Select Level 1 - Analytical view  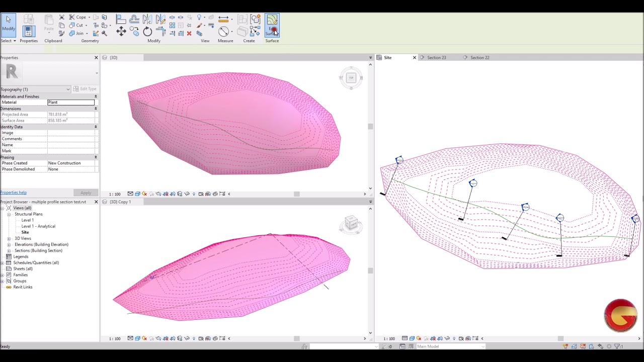(38, 226)
